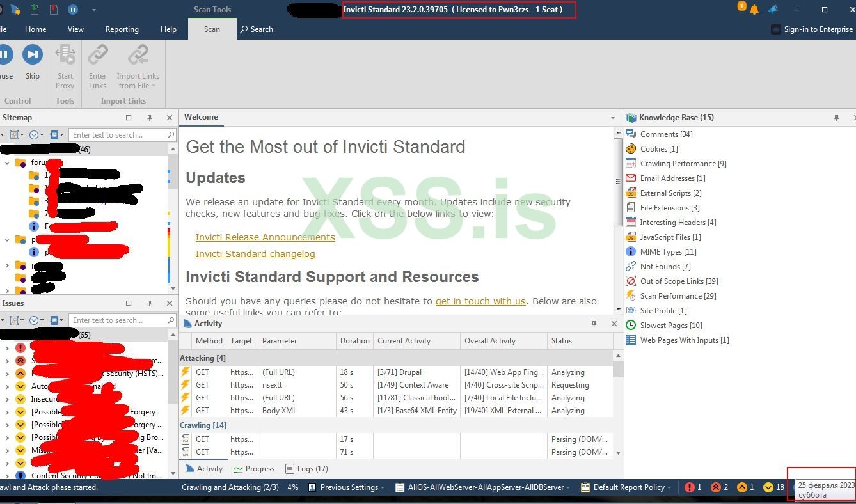
Task: Click the Search box in the ribbon
Action: tap(257, 29)
